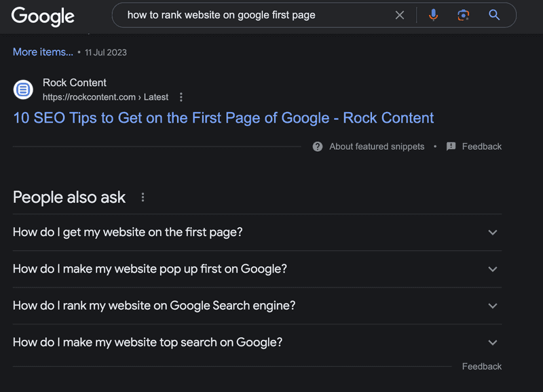Expand "How do I get my website on the first page?"
Screen dimensions: 543x392
(257, 233)
